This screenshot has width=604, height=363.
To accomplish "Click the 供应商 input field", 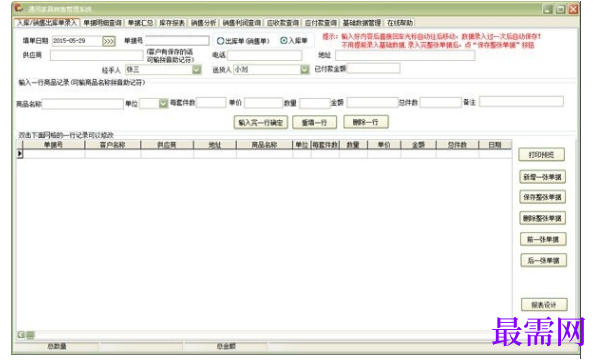I will coord(97,55).
